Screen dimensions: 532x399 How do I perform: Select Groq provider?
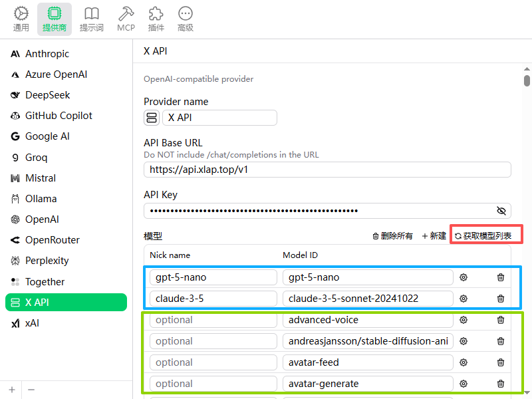tap(66, 158)
